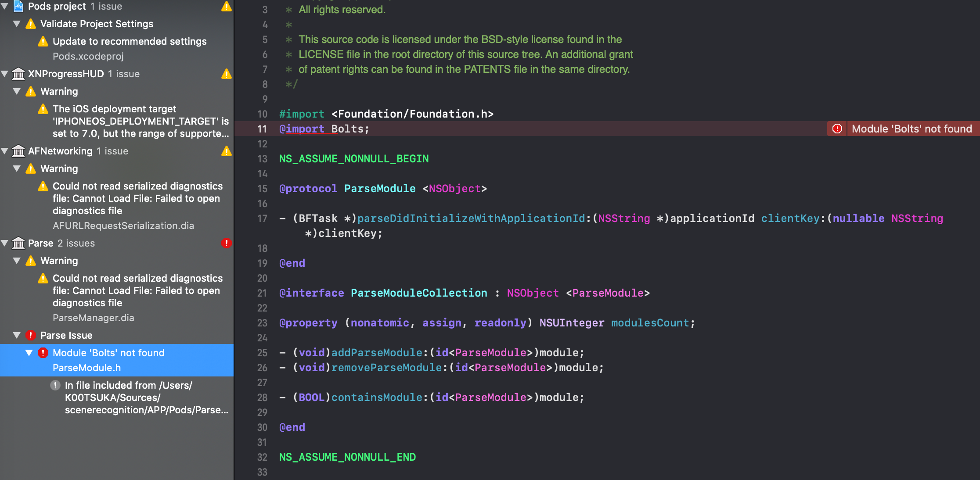Click warning icon beside AFURLRequestSerialization diagnostics message
The image size is (980, 480).
coord(43,186)
